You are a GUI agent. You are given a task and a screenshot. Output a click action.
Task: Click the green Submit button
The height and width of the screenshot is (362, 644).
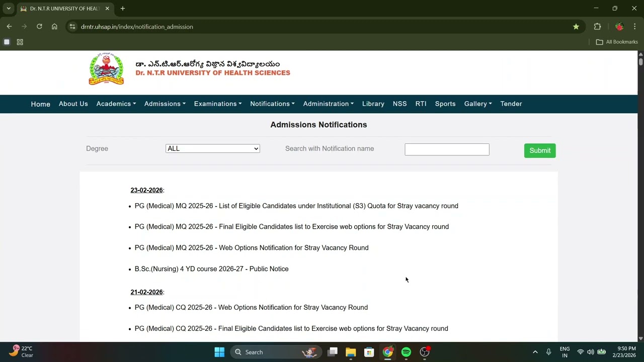(x=540, y=150)
